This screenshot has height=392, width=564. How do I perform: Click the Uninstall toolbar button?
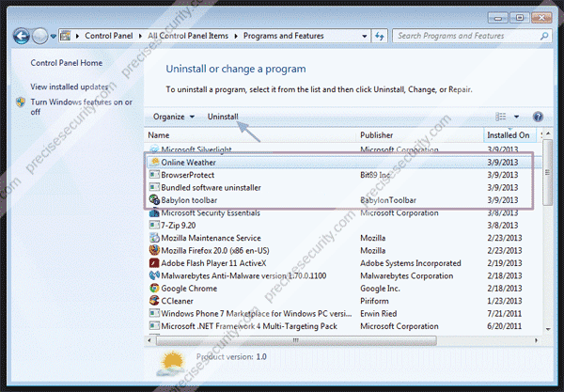click(223, 117)
